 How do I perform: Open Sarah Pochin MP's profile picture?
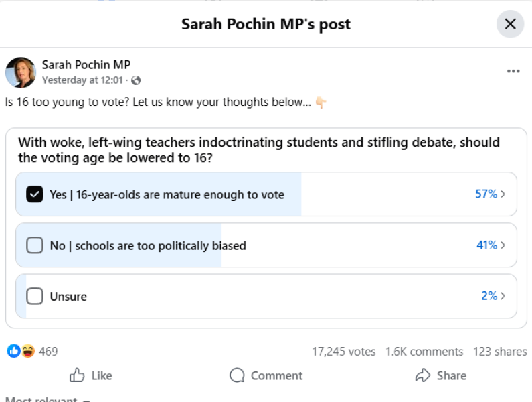tap(21, 72)
